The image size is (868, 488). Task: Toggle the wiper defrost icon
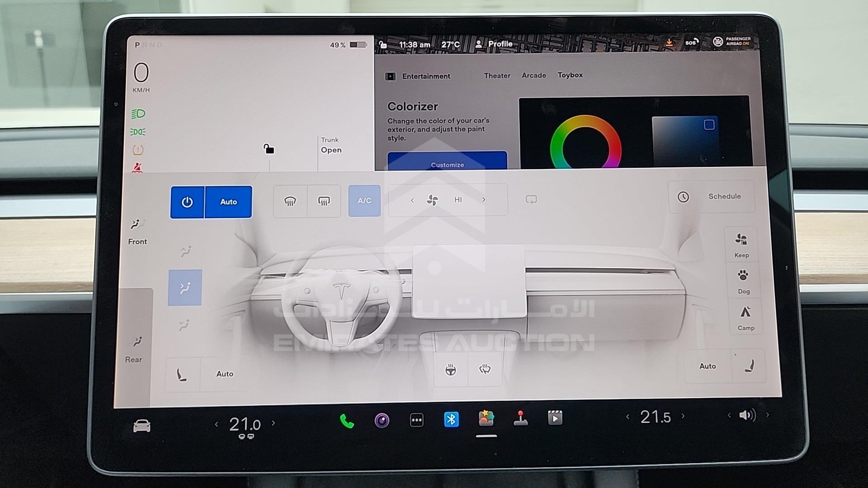(485, 370)
